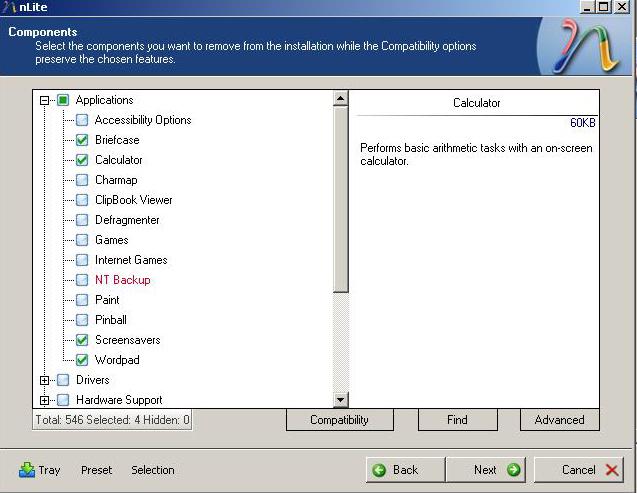
Task: Select the Charmap label
Action: 116,180
